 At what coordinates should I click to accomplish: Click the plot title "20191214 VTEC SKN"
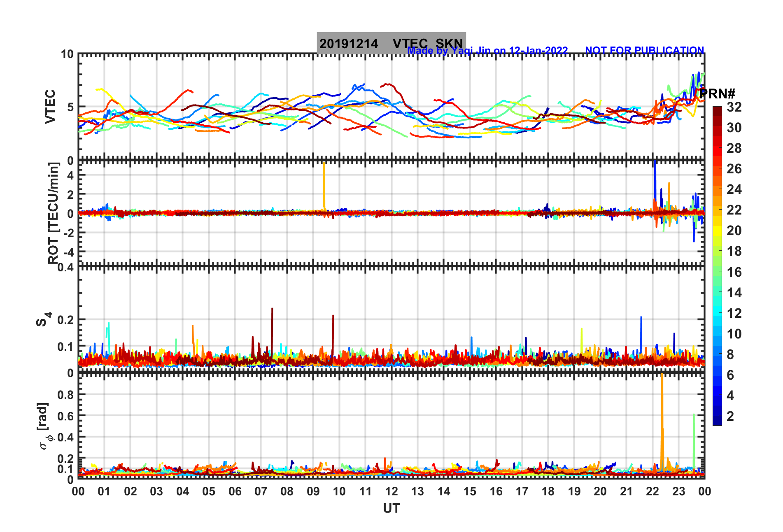coord(391,44)
